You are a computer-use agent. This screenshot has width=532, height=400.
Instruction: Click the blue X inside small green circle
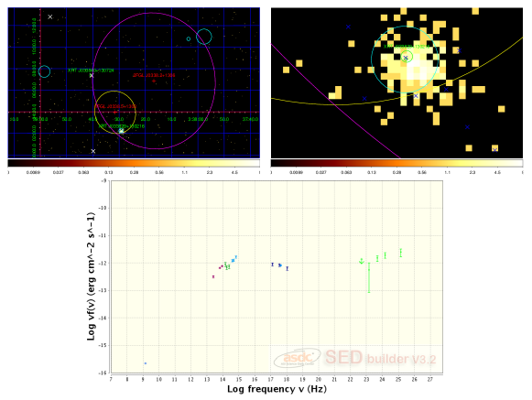click(406, 58)
